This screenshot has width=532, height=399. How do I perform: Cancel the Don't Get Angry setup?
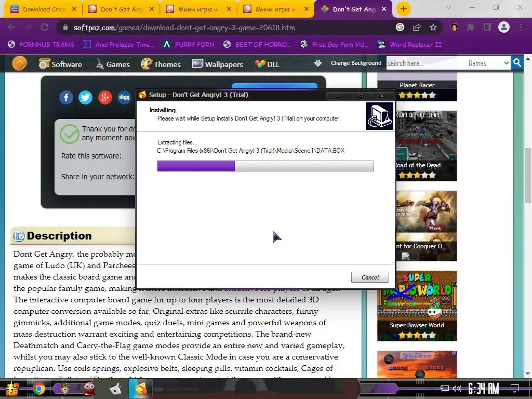(370, 277)
